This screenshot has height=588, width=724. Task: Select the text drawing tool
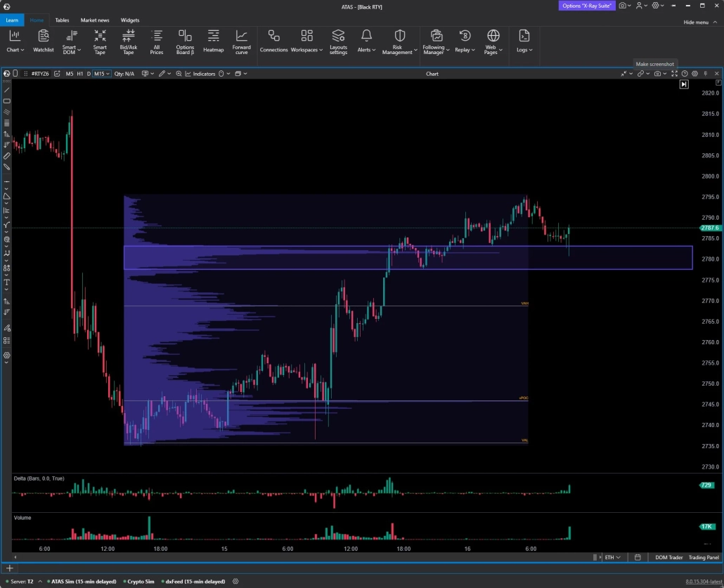coord(6,282)
